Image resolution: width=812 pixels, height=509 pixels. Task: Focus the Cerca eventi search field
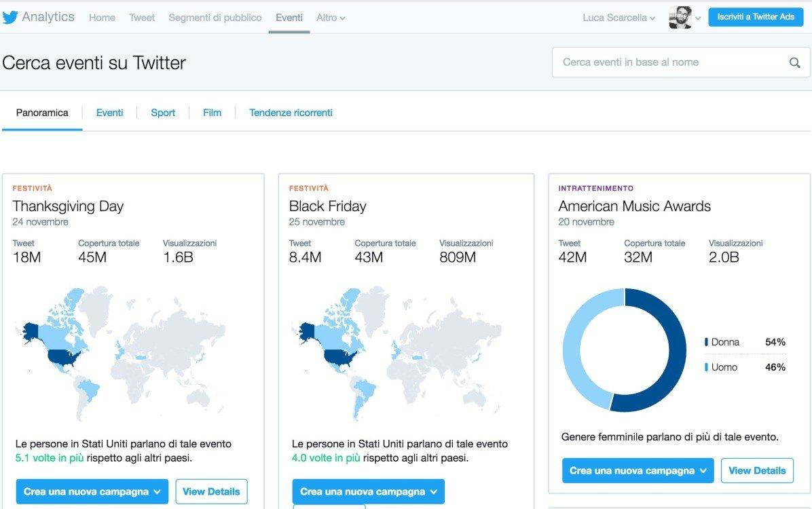(x=681, y=62)
